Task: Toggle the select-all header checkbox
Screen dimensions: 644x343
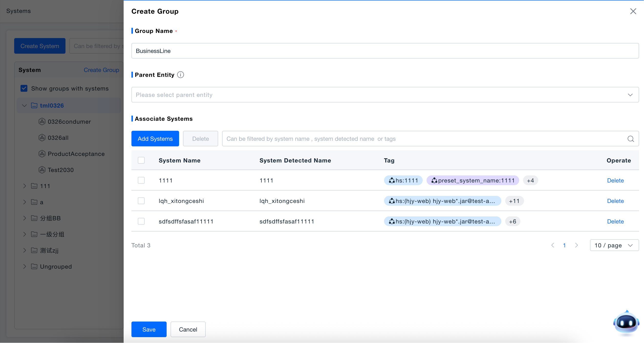Action: (141, 160)
